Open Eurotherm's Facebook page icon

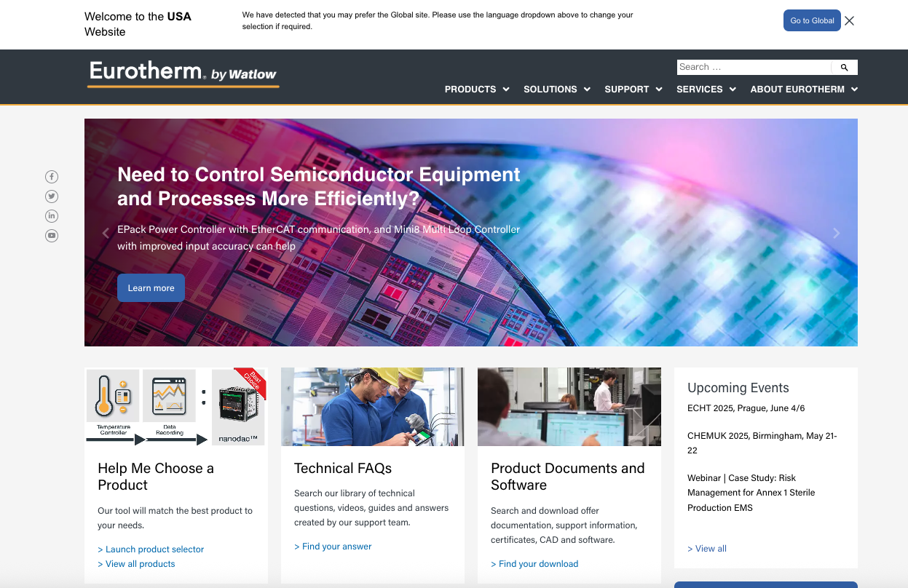52,177
